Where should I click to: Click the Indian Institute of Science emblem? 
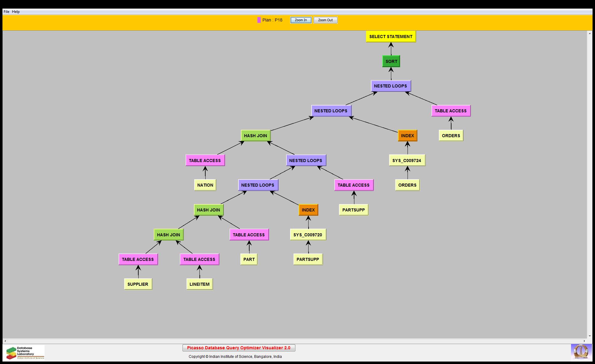click(x=581, y=352)
